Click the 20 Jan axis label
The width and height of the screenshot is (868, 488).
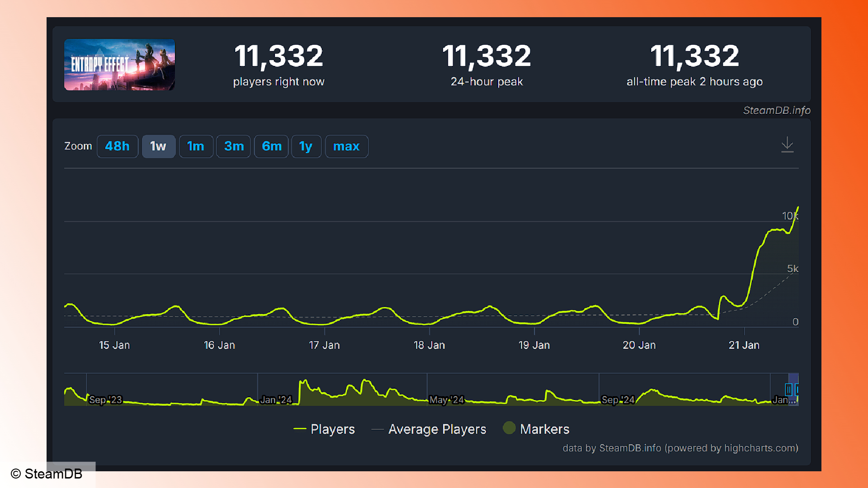[x=639, y=345]
